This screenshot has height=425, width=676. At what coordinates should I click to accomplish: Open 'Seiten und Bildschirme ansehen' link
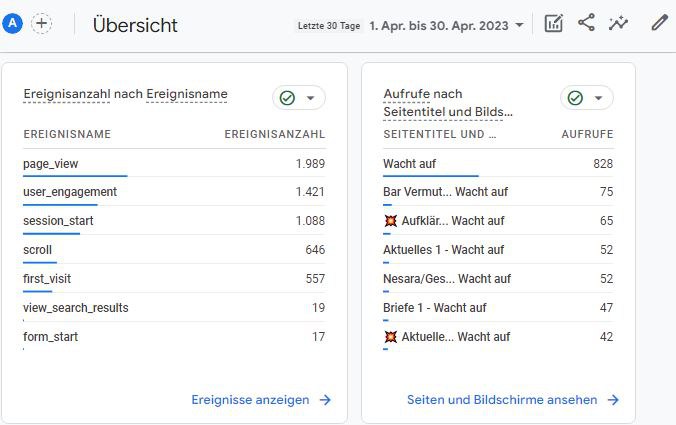502,400
